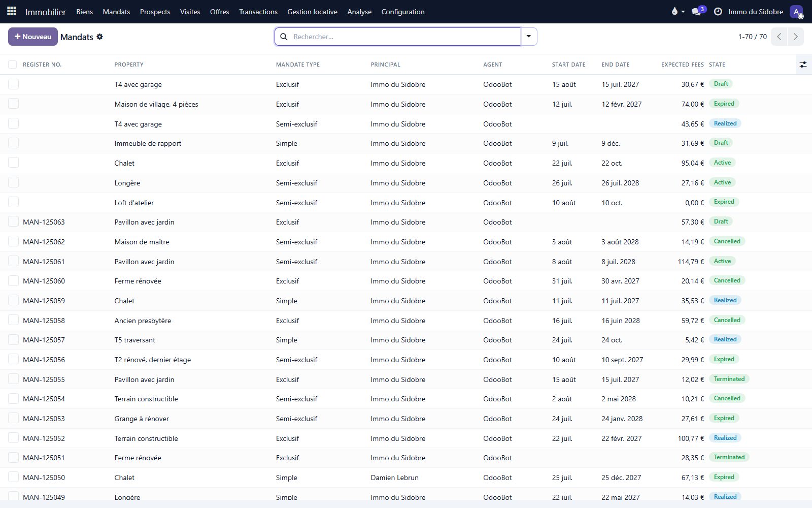
Task: Open the conversations icon with badge 3
Action: tap(698, 11)
